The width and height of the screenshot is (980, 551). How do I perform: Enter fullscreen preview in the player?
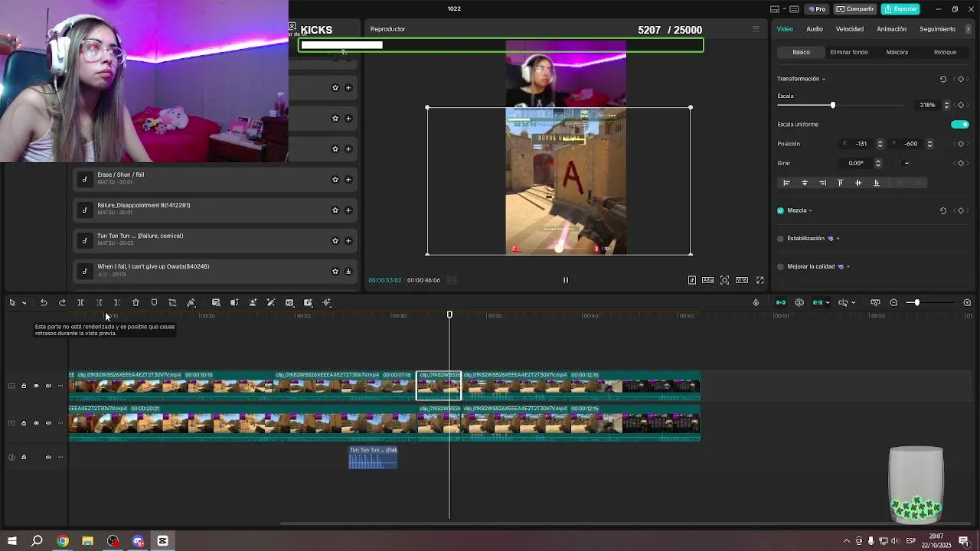point(760,280)
